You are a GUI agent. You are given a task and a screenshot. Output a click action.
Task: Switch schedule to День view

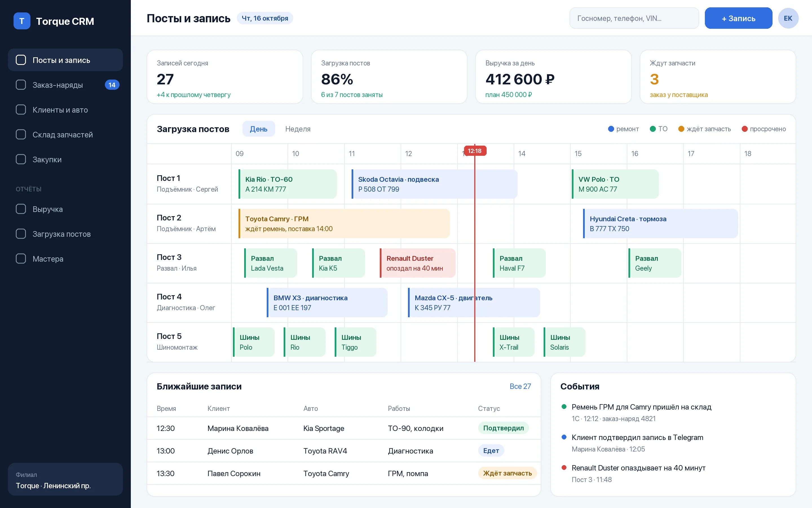258,129
